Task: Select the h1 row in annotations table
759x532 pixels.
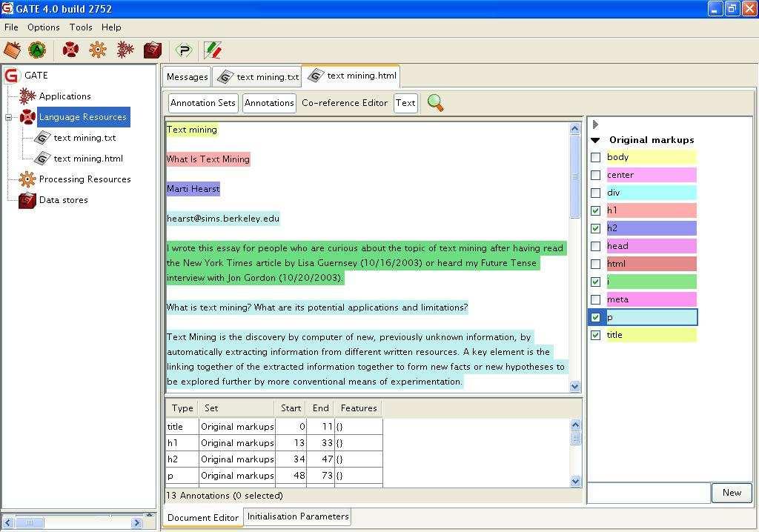Action: coord(274,443)
